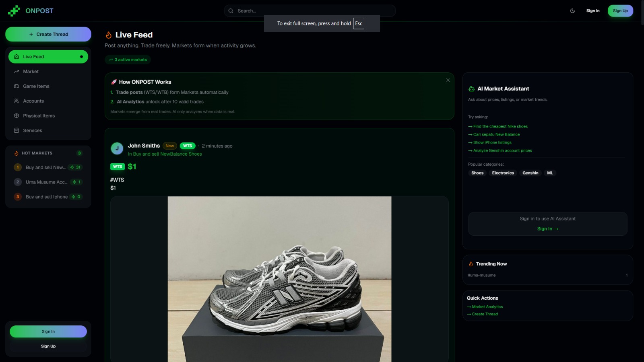644x362 pixels.
Task: Toggle dark mode moon icon
Action: pyautogui.click(x=572, y=11)
